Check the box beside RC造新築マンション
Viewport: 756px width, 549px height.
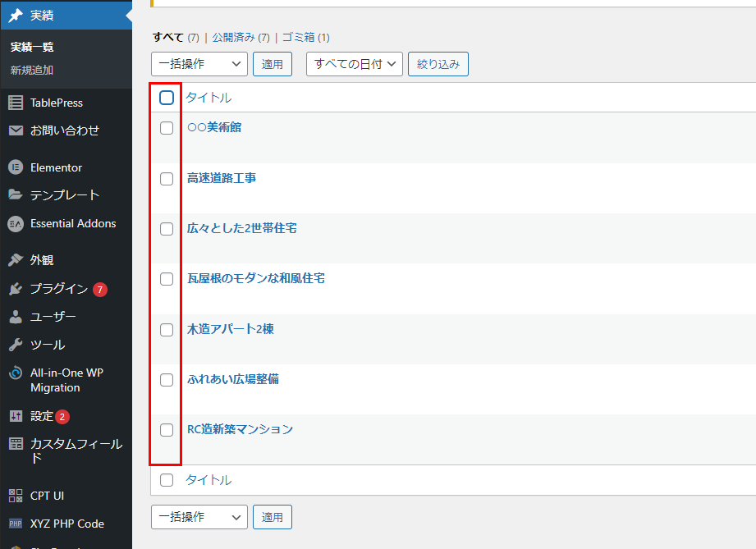point(167,430)
